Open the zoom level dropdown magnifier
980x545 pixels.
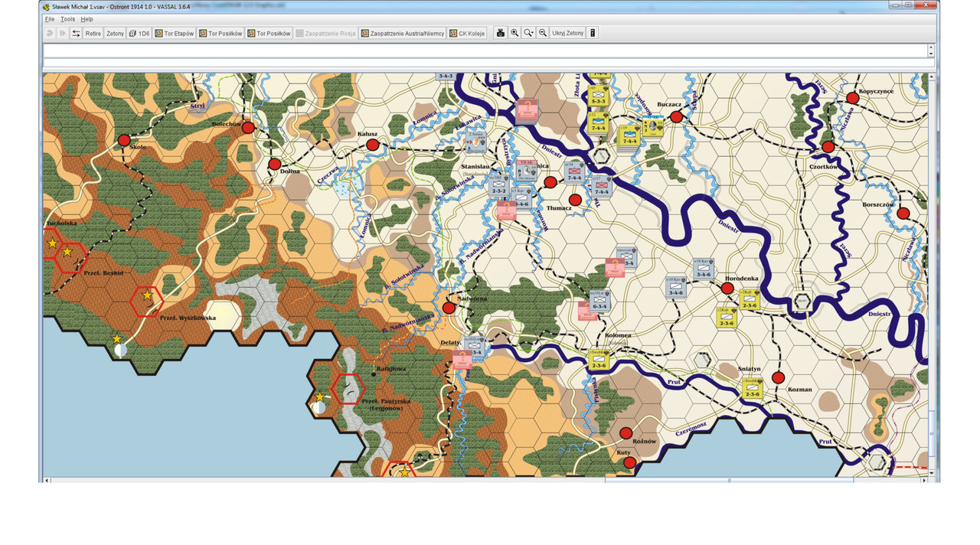pos(529,33)
